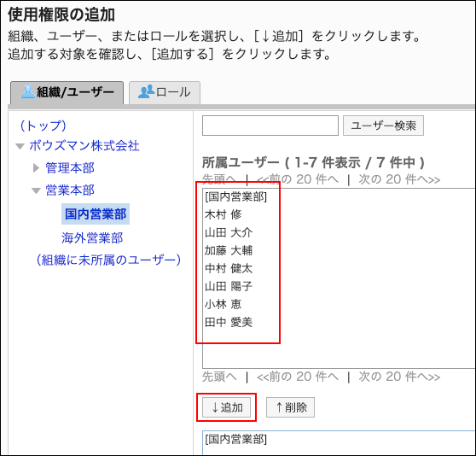
Task: Select 管理本部 in the organization tree
Action: tap(70, 167)
